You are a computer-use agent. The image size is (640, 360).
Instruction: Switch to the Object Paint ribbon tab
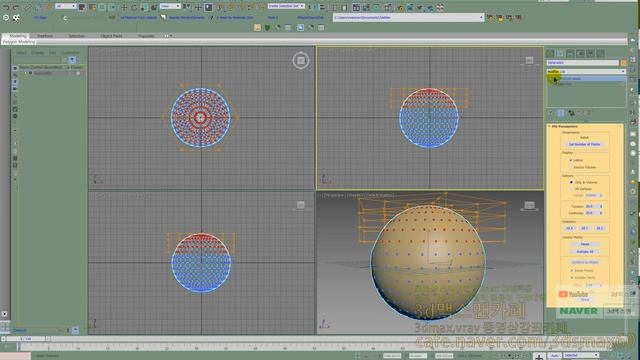(x=111, y=36)
